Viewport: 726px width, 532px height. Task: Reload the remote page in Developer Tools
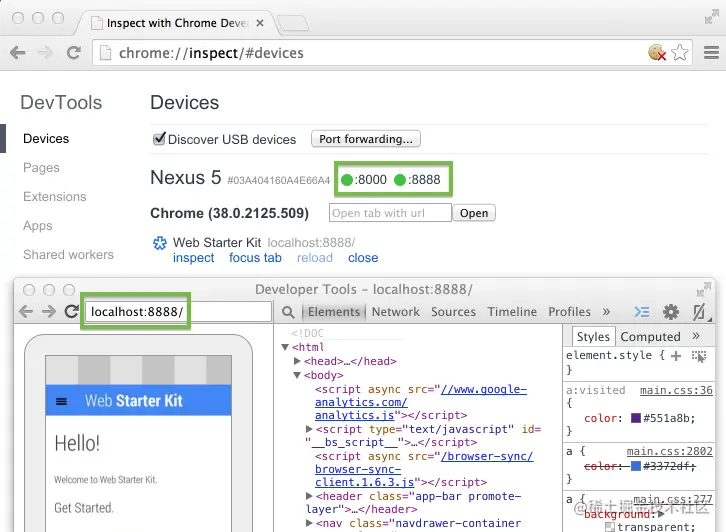(x=71, y=311)
